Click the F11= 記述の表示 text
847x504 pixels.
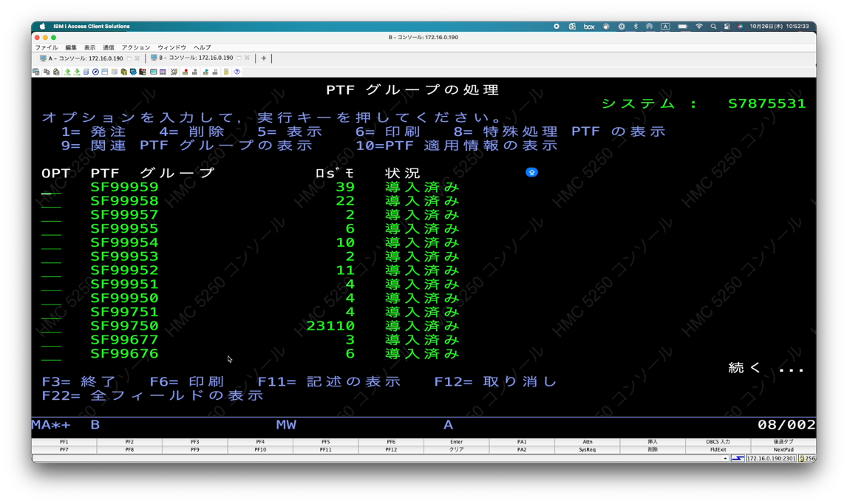pyautogui.click(x=329, y=381)
